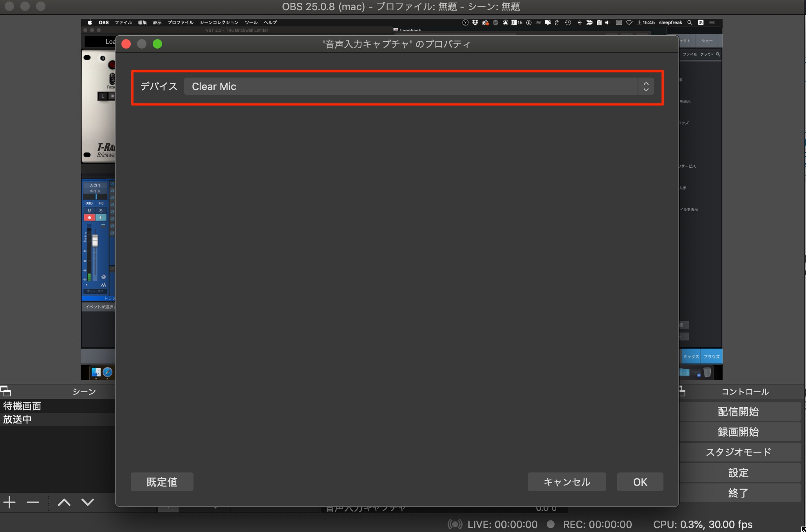Click the ショー tab at the top right
Screen dimensions: 806x532
pyautogui.click(x=707, y=41)
